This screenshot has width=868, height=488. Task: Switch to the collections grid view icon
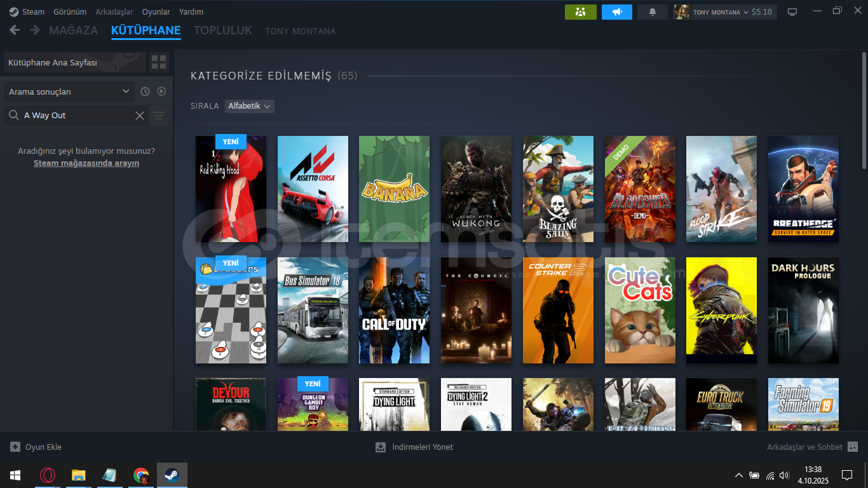click(159, 62)
